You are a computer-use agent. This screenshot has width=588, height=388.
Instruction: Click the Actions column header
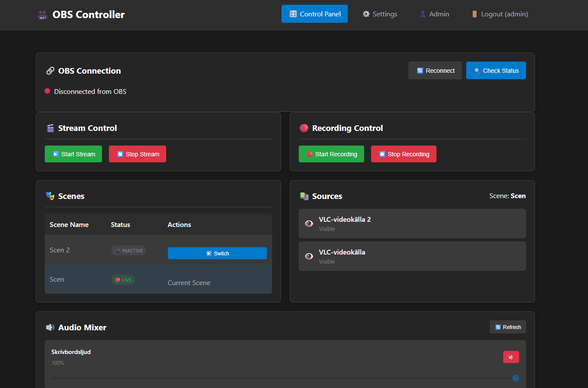coord(179,225)
